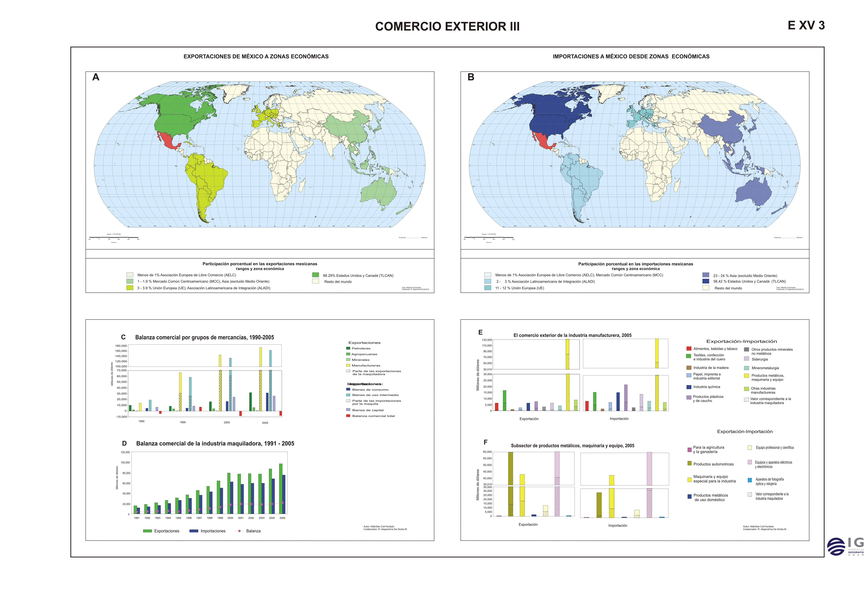Click the Siderurgia legend swatch

click(x=746, y=358)
